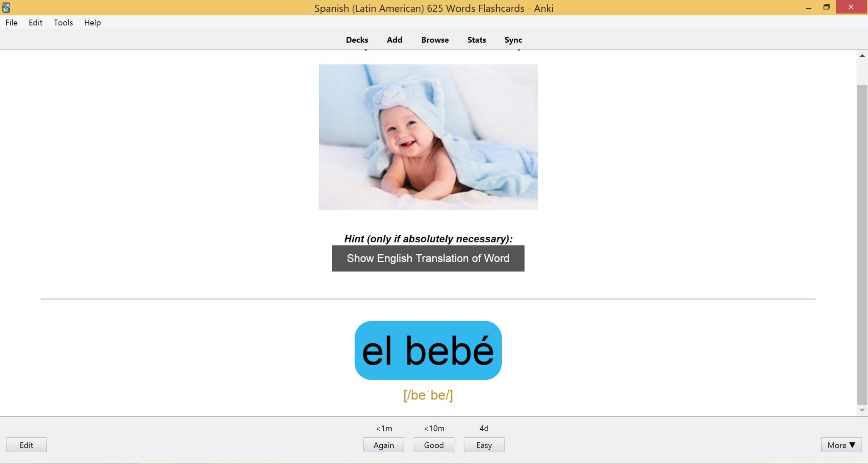Click the scrollbar down arrow

862,409
